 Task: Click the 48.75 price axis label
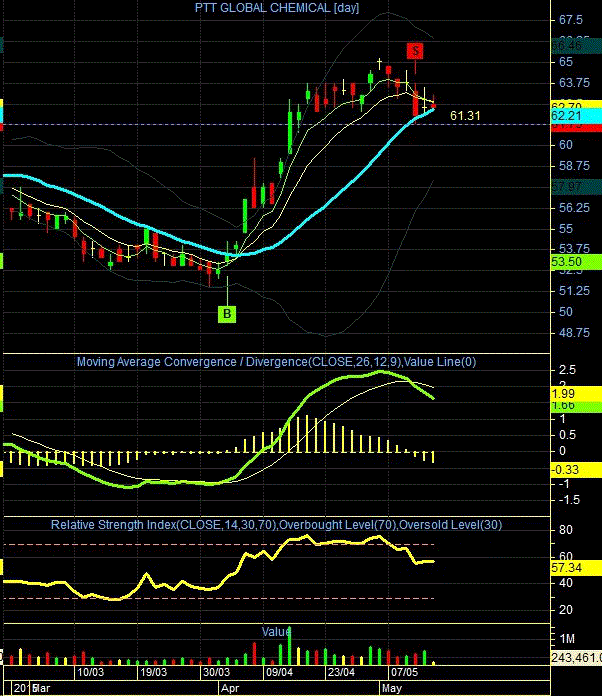[x=574, y=333]
